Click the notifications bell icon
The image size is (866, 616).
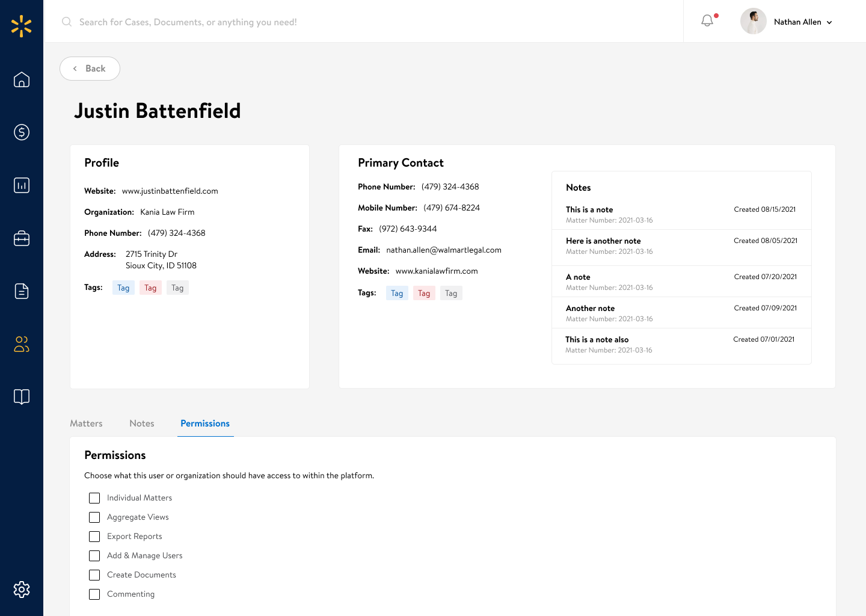tap(707, 20)
